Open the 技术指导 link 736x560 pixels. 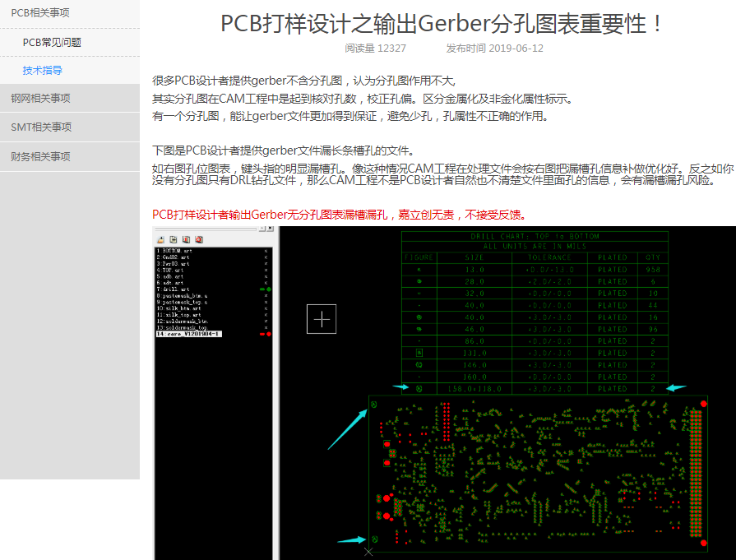[43, 70]
